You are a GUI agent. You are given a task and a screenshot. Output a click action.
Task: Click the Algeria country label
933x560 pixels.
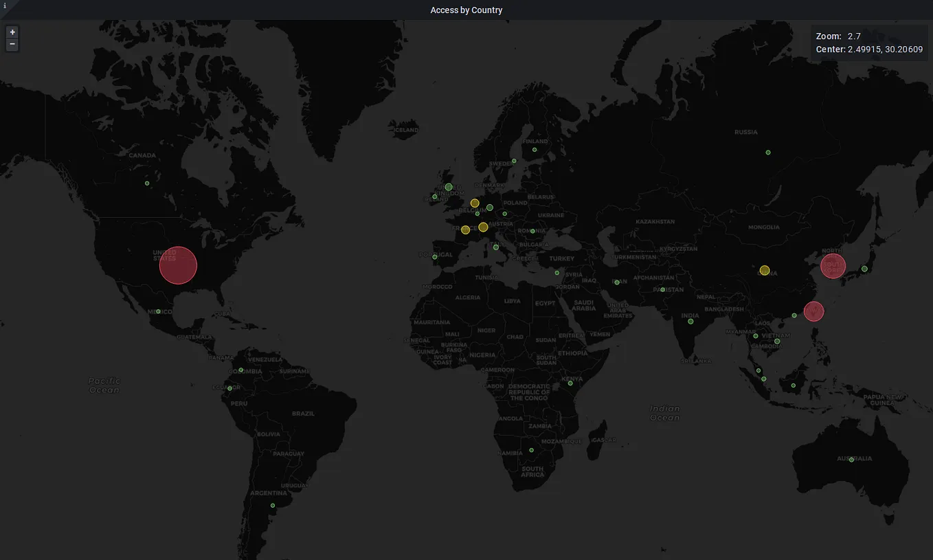(x=468, y=298)
